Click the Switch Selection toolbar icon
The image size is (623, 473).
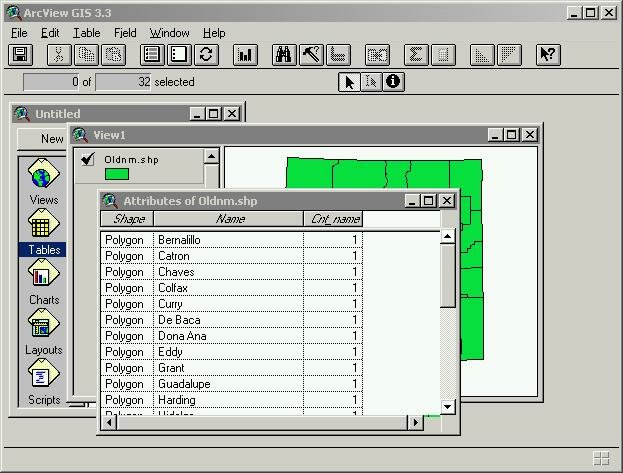206,54
